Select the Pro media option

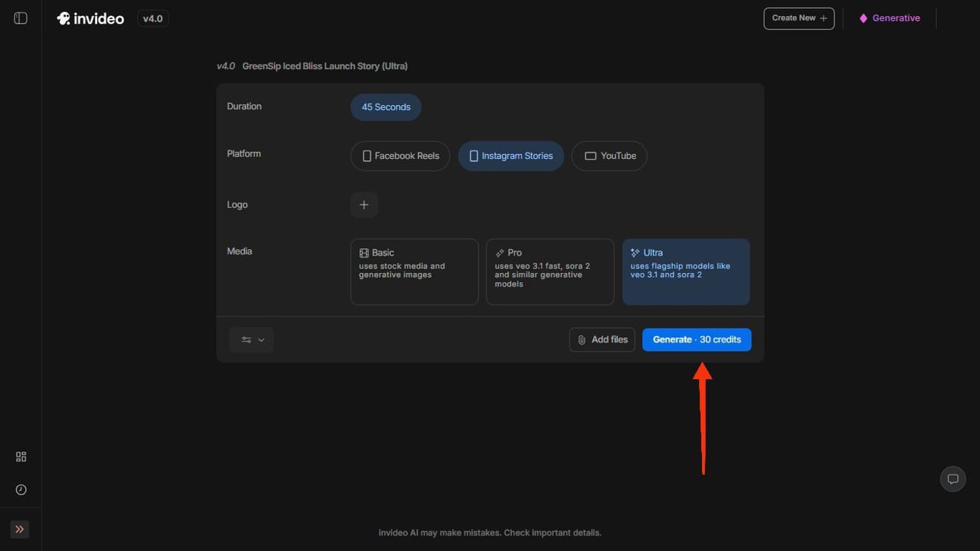tap(549, 272)
